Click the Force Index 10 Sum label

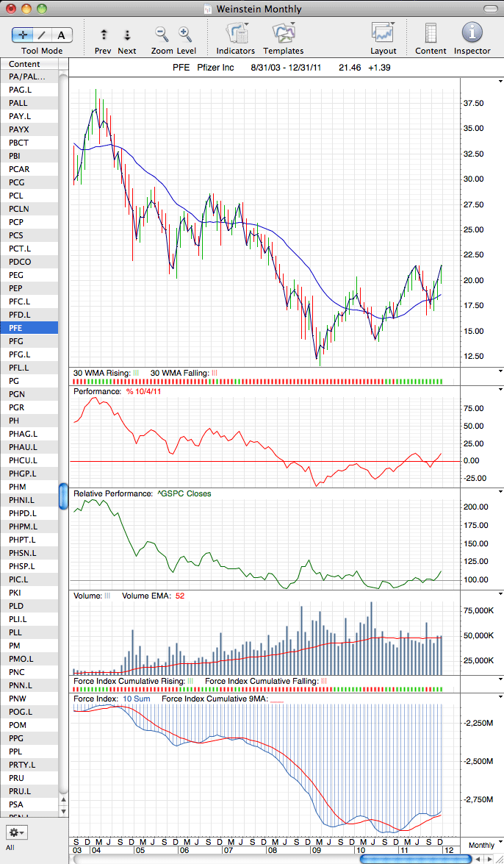[110, 698]
